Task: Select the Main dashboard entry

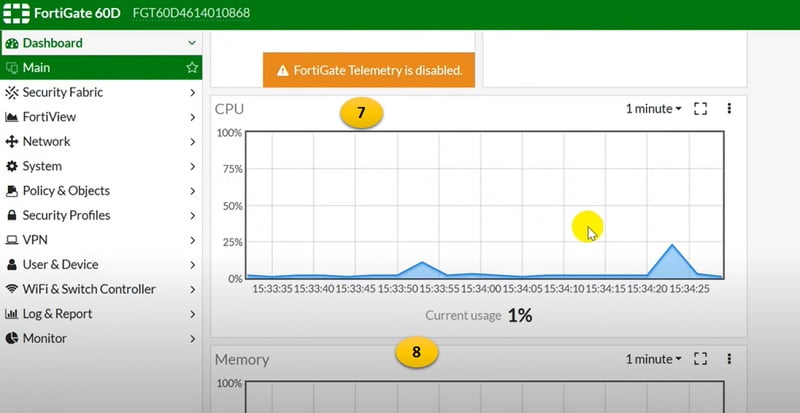Action: pyautogui.click(x=101, y=67)
